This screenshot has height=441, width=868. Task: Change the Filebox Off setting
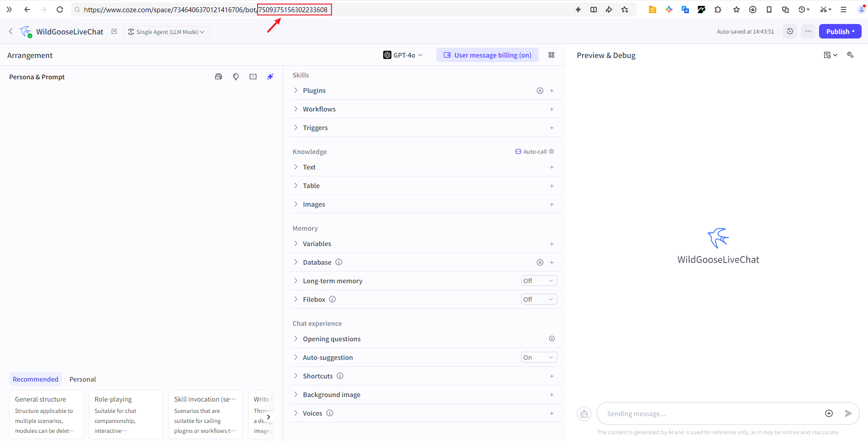(x=539, y=300)
